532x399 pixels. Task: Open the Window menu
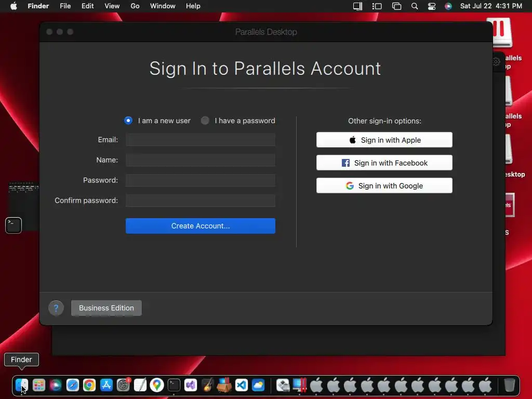tap(163, 6)
